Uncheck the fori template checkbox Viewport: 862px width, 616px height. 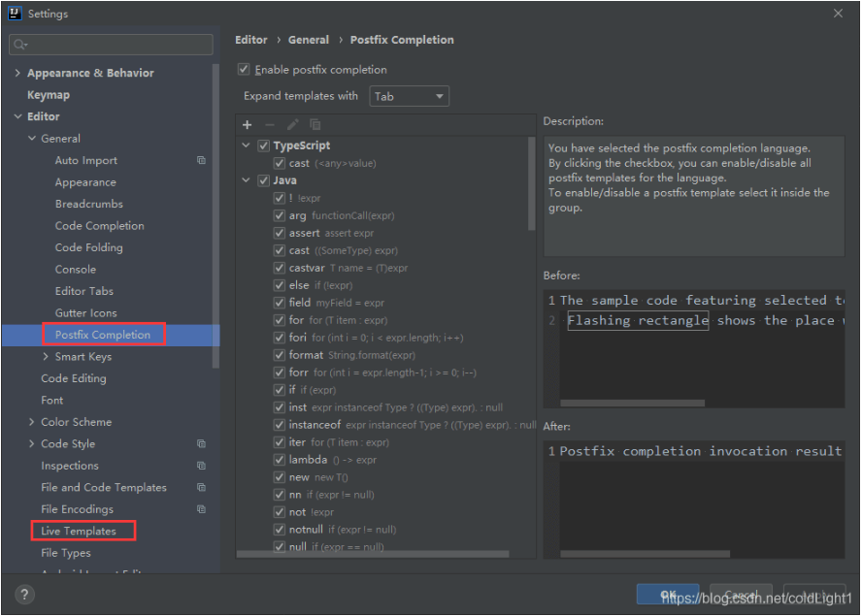(280, 338)
